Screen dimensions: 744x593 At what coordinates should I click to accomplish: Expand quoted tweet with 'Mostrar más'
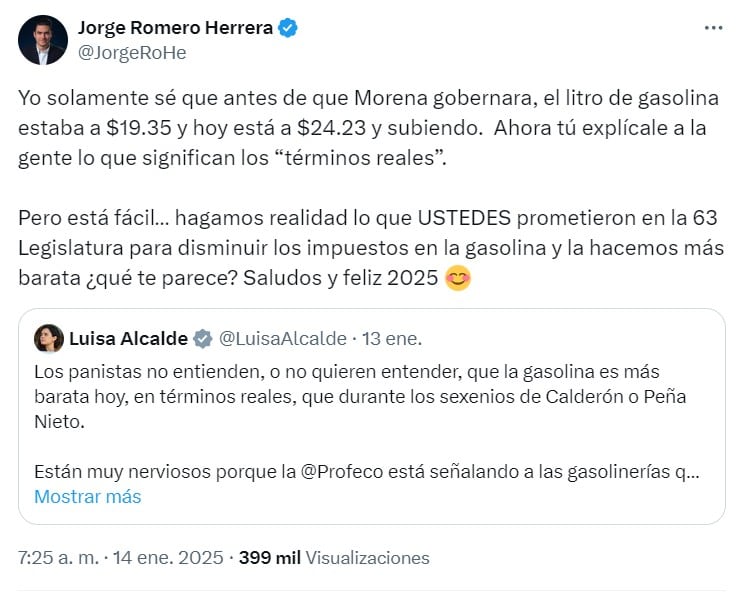pos(88,496)
